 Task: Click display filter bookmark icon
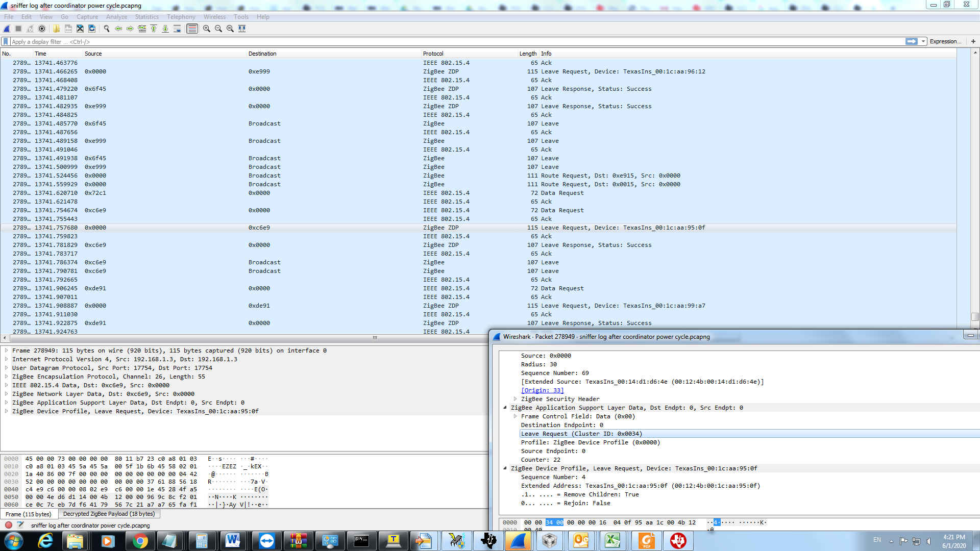click(x=6, y=41)
